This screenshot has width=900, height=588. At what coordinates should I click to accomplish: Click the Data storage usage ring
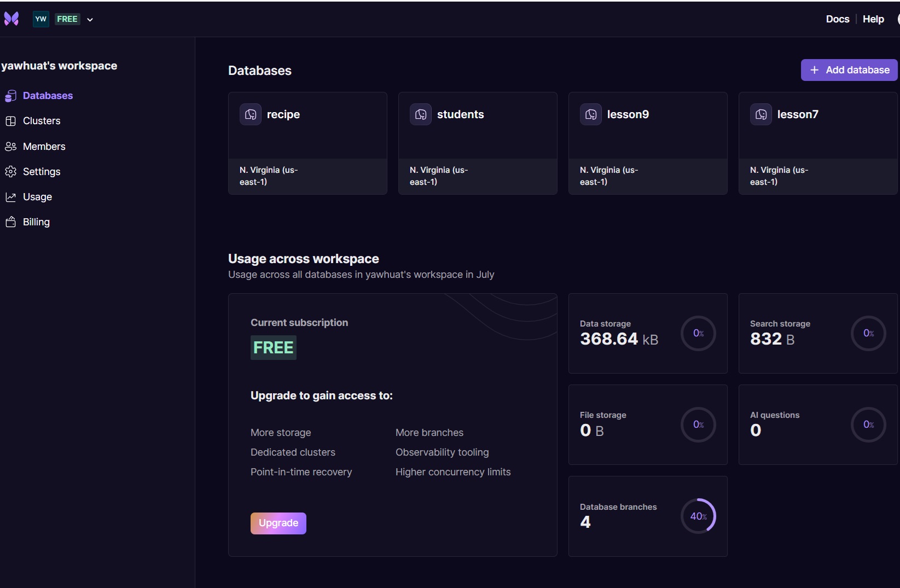click(698, 333)
